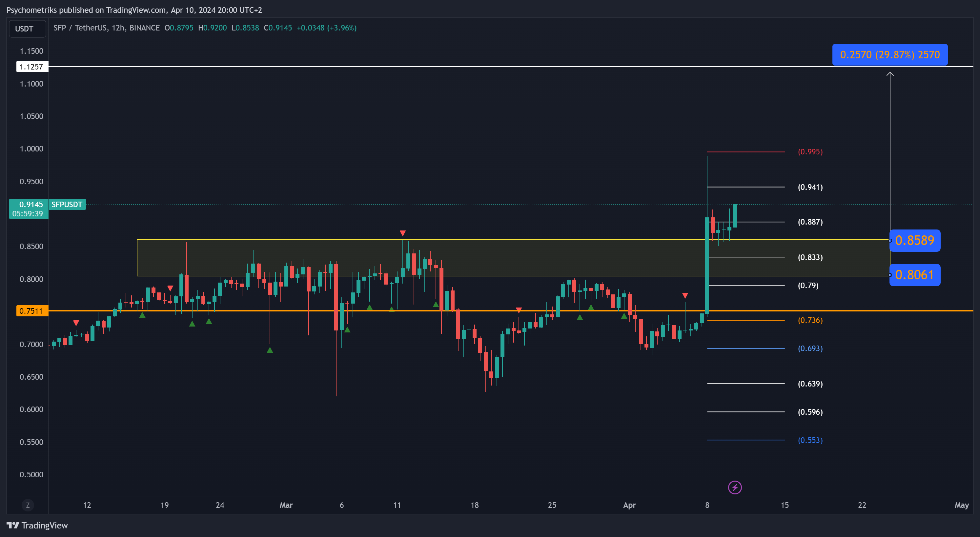Click the +0.0348 (+3.96%) change value
This screenshot has height=537, width=980.
point(326,28)
